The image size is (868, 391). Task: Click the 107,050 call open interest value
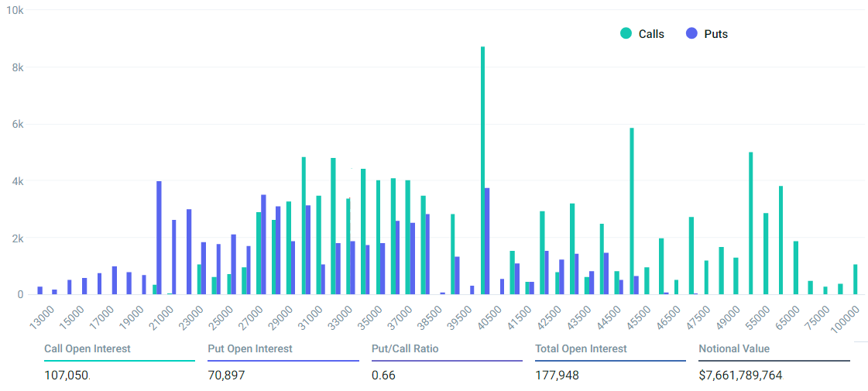point(66,376)
